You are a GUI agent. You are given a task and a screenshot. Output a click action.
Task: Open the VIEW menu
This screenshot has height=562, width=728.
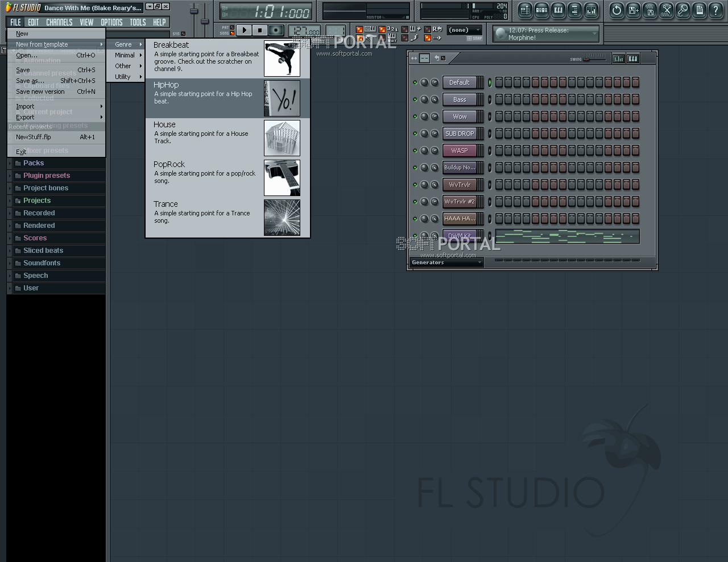point(86,22)
